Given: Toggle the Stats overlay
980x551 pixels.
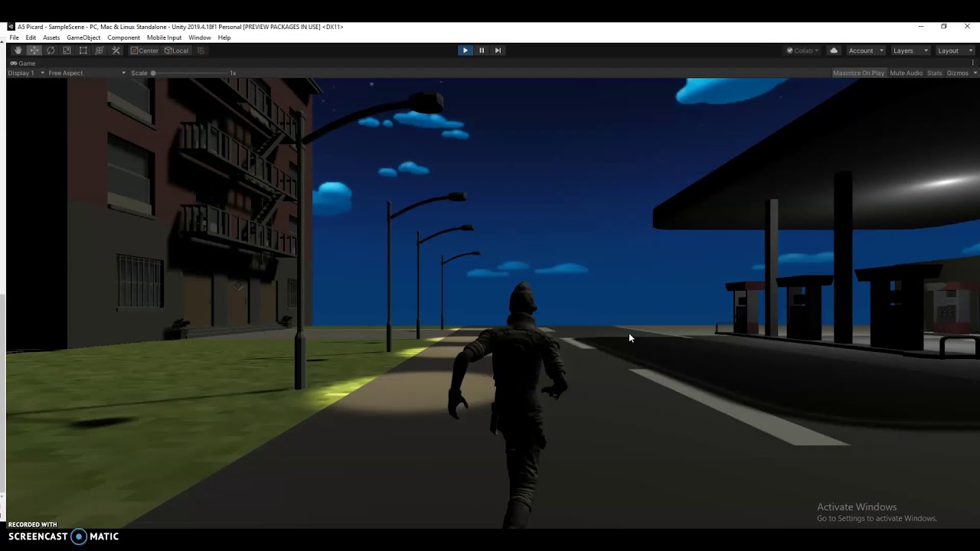Looking at the screenshot, I should [934, 73].
